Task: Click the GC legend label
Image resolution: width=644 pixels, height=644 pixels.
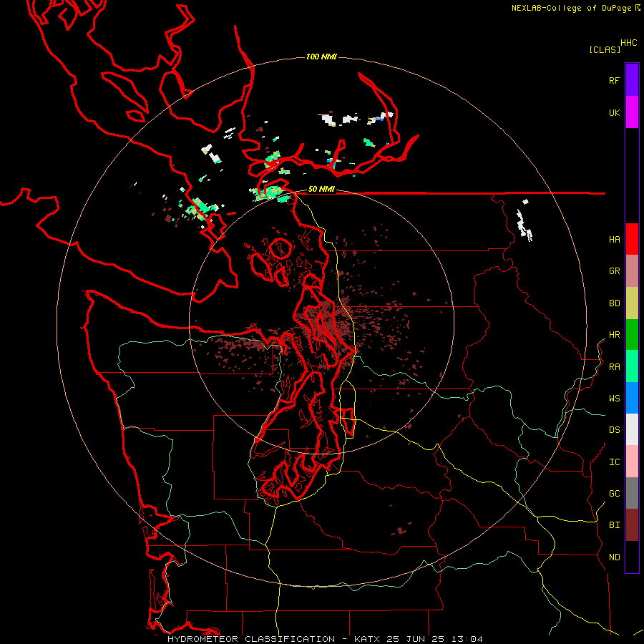Action: (614, 494)
